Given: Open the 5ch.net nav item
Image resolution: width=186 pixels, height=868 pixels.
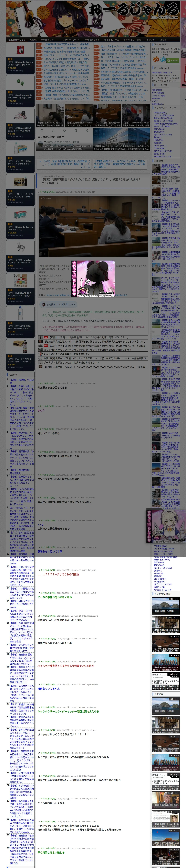Looking at the screenshot, I should [x=151, y=40].
